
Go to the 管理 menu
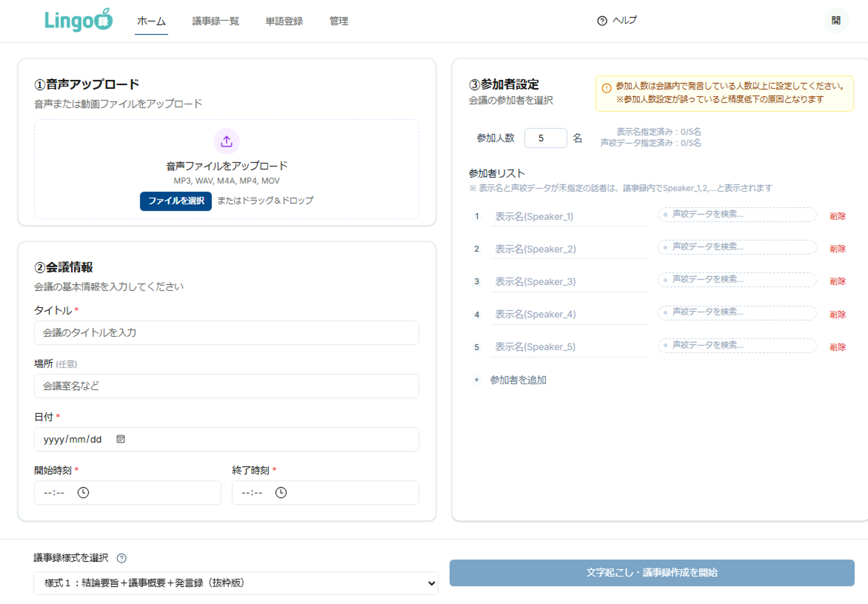click(x=339, y=21)
